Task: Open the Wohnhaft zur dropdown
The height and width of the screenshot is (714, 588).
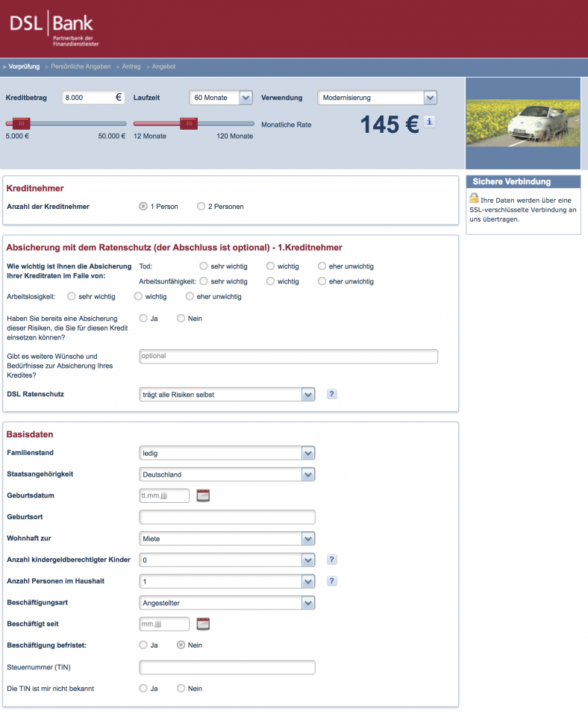Action: [x=227, y=539]
